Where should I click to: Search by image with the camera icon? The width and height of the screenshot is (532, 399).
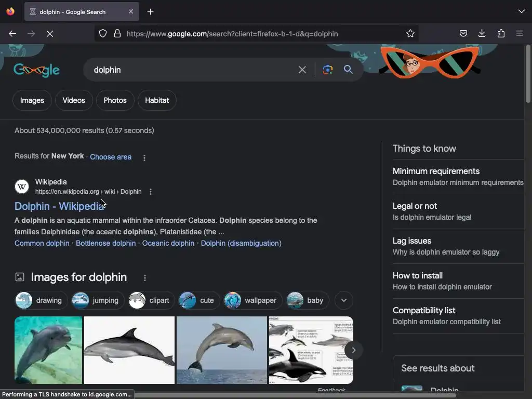[x=327, y=70]
